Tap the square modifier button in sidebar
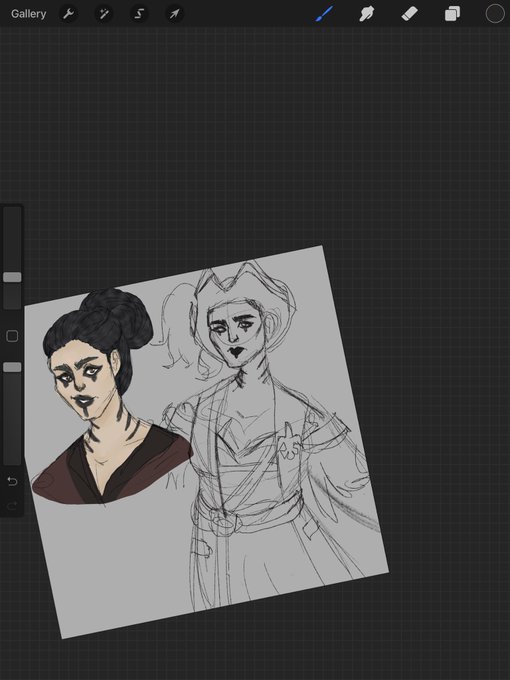510x680 pixels. coord(12,336)
